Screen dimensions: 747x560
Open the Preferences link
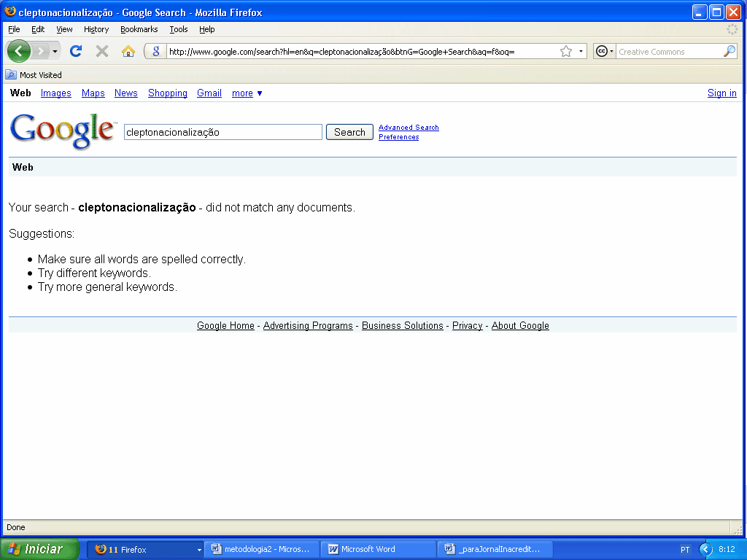pos(399,136)
